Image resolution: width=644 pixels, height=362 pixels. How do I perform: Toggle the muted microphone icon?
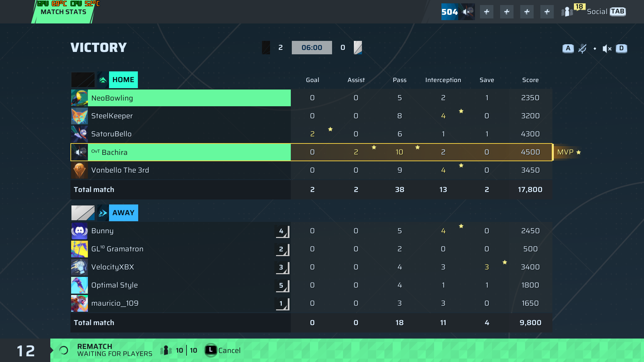click(x=582, y=49)
